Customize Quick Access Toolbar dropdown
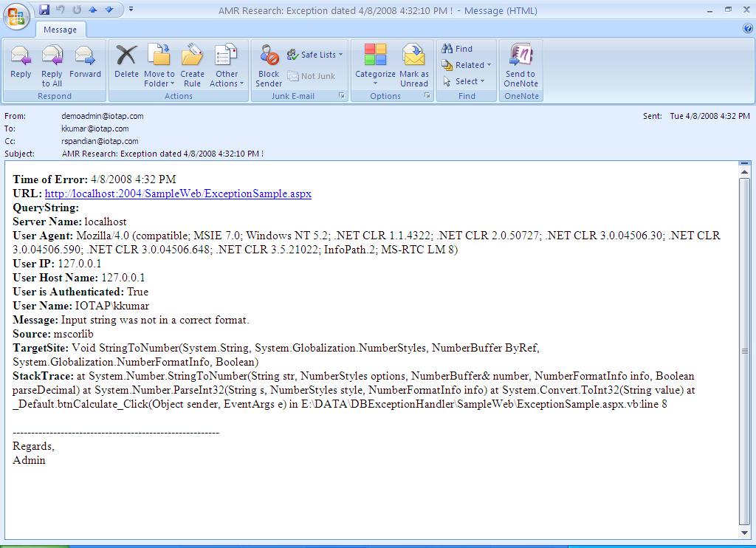Image resolution: width=756 pixels, height=548 pixels. coord(131,9)
